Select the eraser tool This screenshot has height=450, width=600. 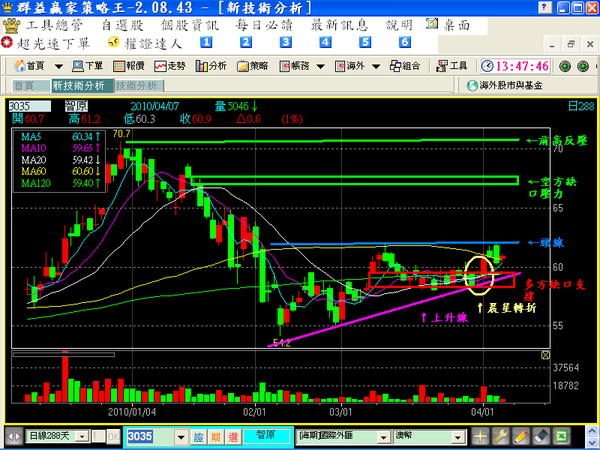pos(541,436)
